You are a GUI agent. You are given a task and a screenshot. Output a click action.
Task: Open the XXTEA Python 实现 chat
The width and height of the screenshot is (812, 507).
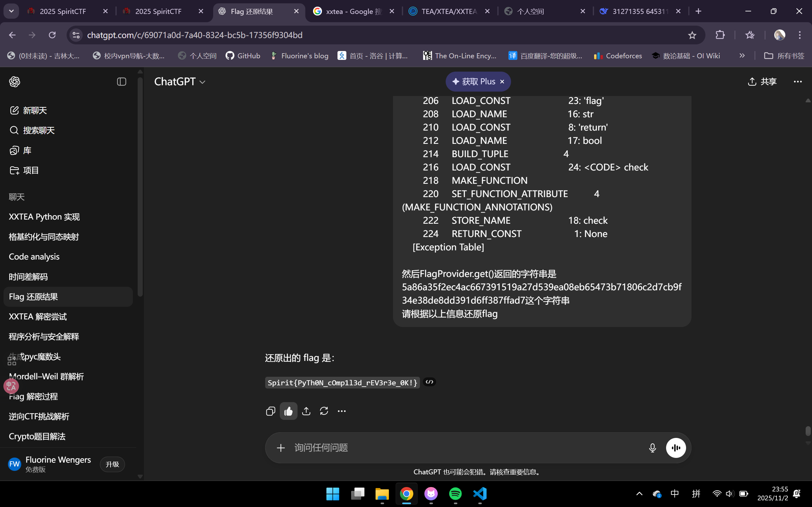(44, 217)
